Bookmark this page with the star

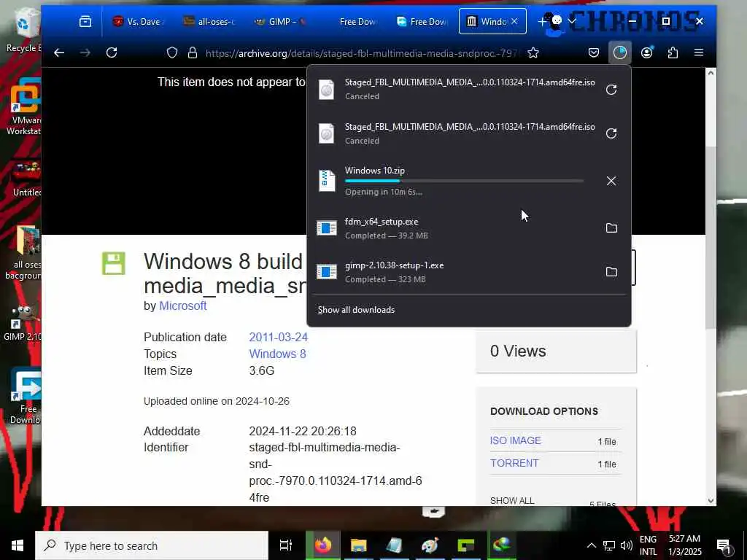[533, 52]
